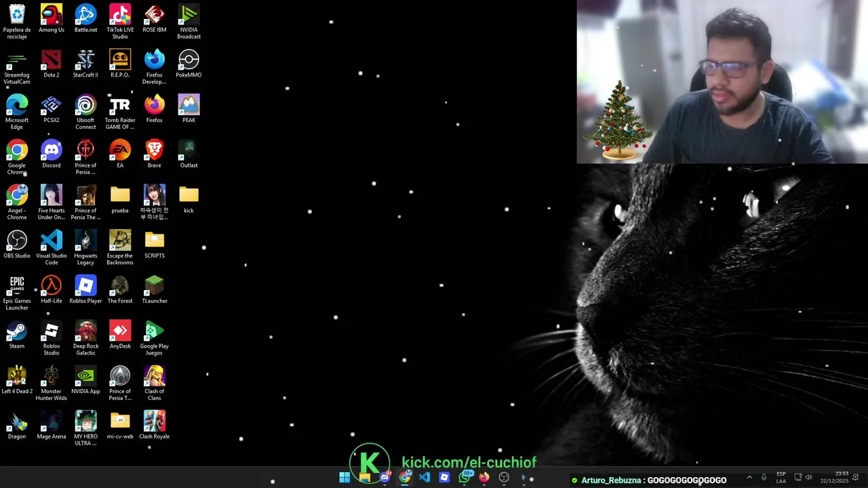Select the Discord desktop icon
Image resolution: width=868 pixels, height=488 pixels.
coord(52,155)
